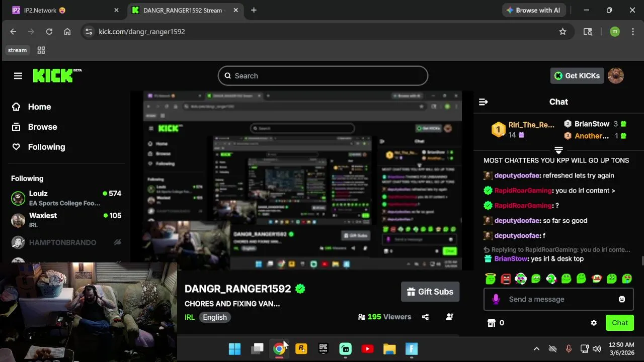Click BrianStow in 'yes irl & desk top'
644x362 pixels.
click(x=511, y=258)
